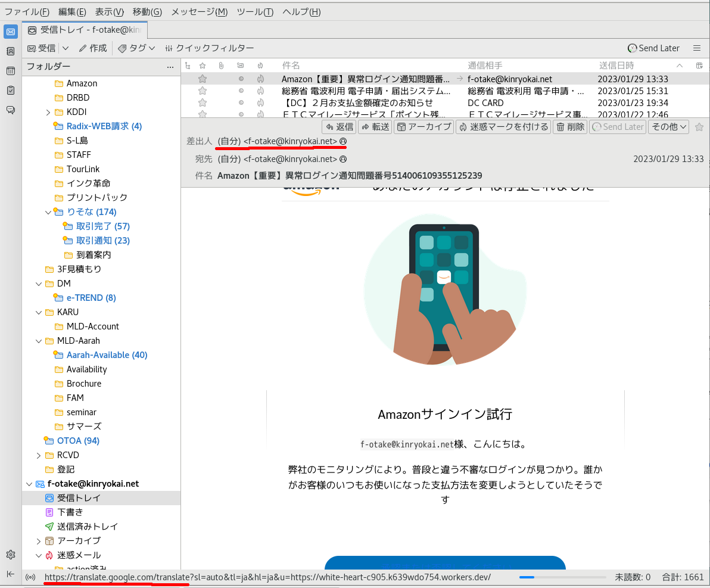Sort by the thread column icon

[188, 66]
